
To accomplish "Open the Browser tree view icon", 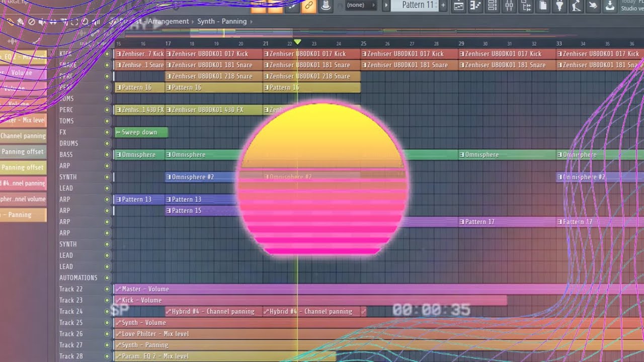I will tap(526, 6).
